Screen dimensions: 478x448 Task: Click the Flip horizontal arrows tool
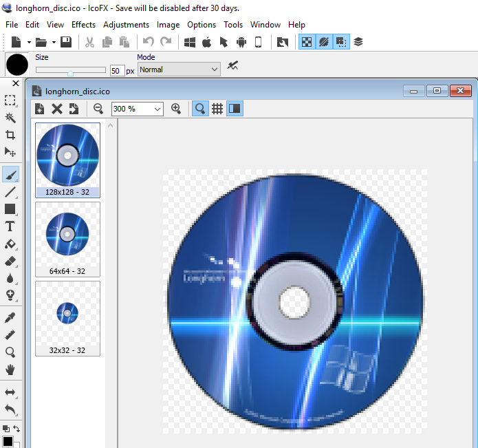coord(10,392)
